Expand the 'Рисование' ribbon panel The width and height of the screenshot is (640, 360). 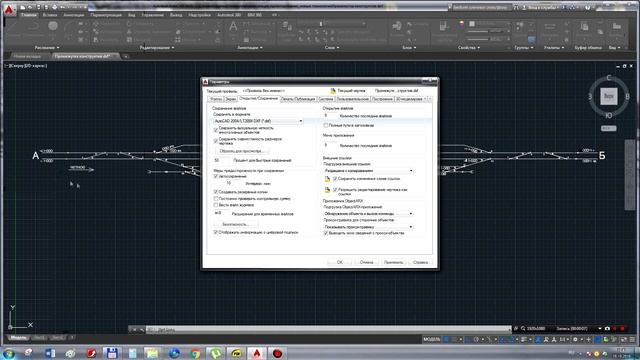click(x=47, y=48)
